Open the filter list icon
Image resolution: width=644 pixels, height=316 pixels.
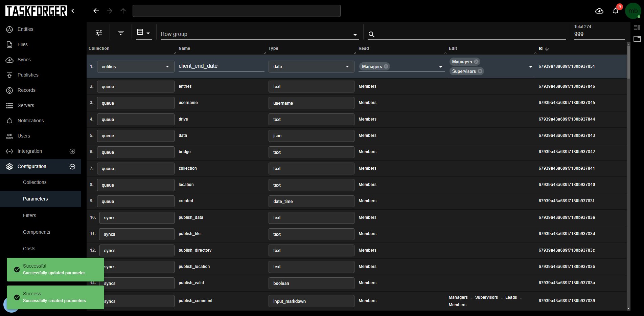121,33
